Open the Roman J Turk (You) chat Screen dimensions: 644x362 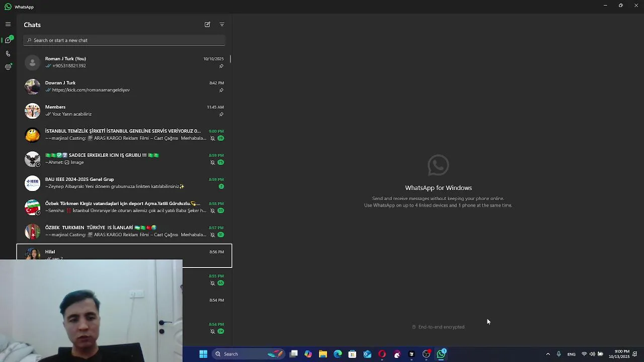[x=124, y=62]
